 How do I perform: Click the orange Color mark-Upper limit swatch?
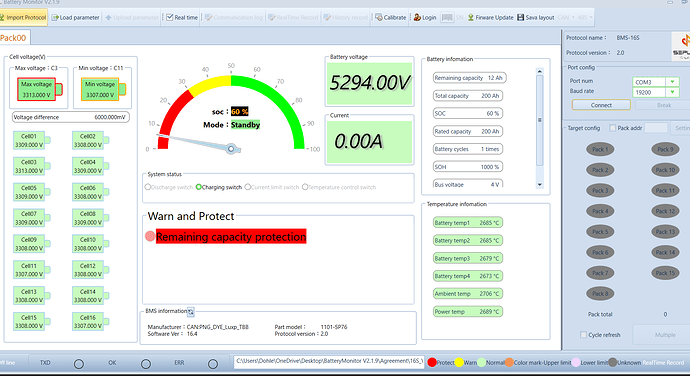(509, 362)
